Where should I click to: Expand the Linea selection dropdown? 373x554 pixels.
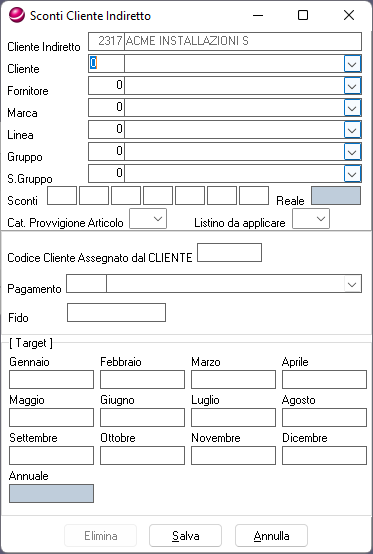(352, 130)
